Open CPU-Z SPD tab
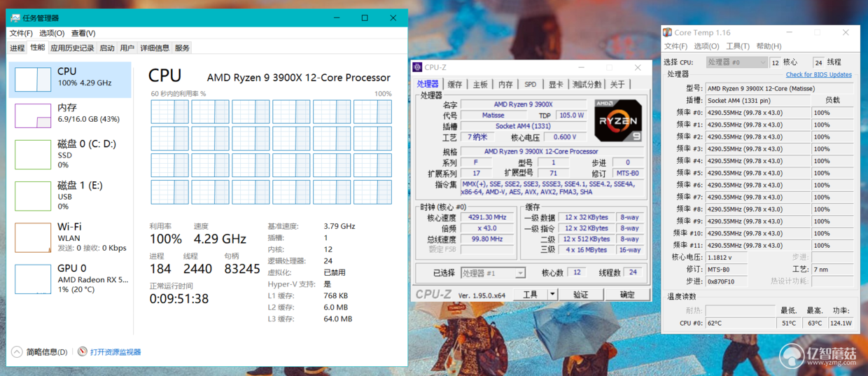 pyautogui.click(x=531, y=84)
